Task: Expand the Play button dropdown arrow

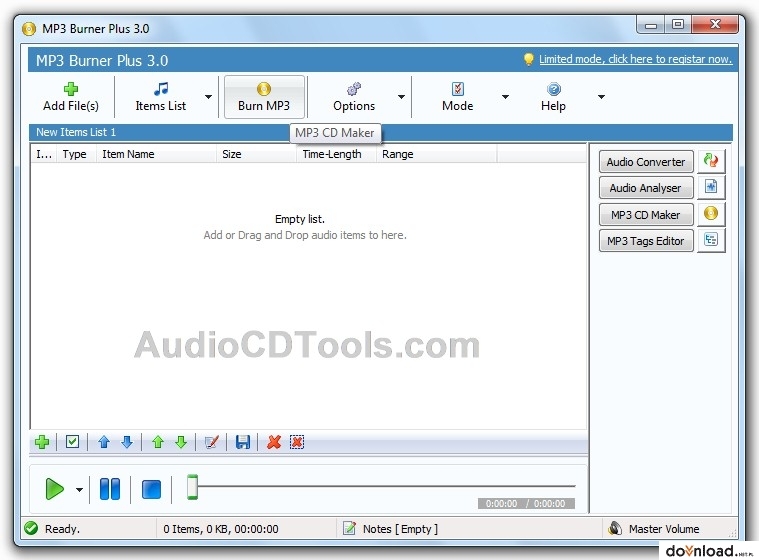Action: (79, 489)
